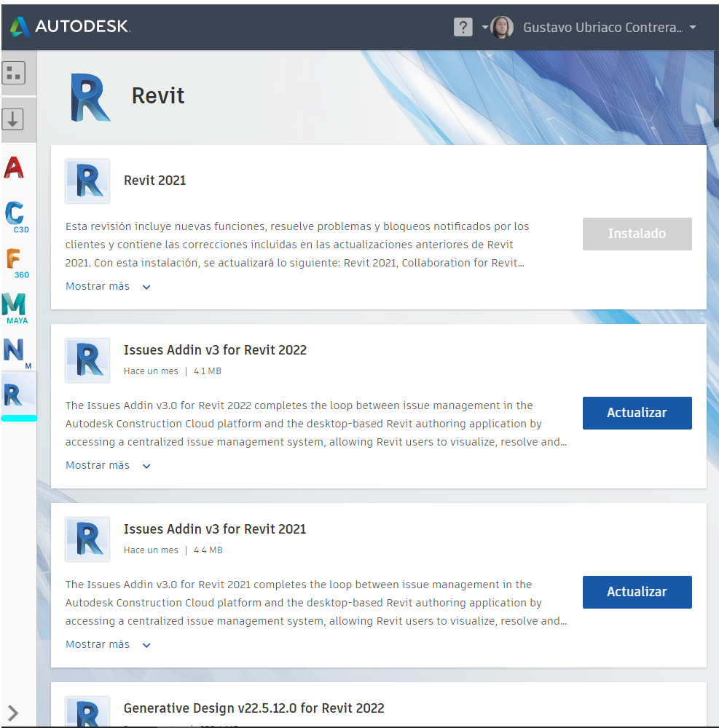The height and width of the screenshot is (728, 719).
Task: Expand chevron under Issues Addin Revit 2021
Action: [146, 645]
